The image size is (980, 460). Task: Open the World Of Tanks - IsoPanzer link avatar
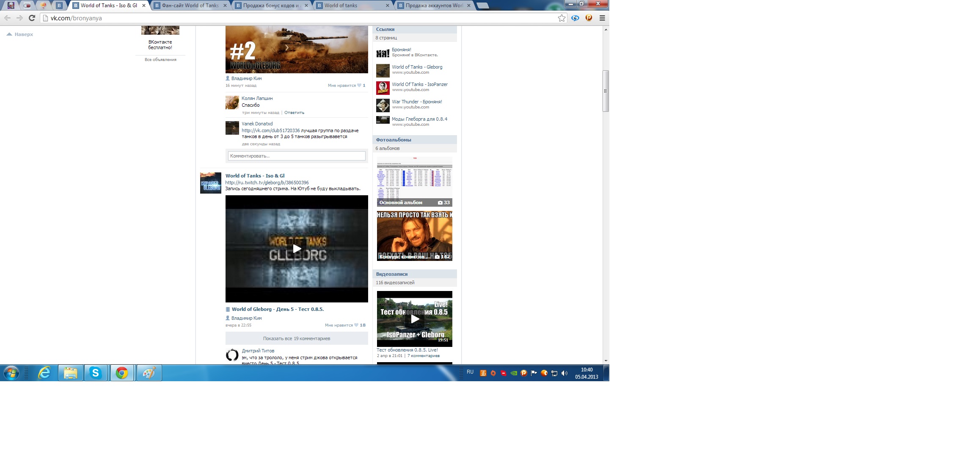point(383,88)
